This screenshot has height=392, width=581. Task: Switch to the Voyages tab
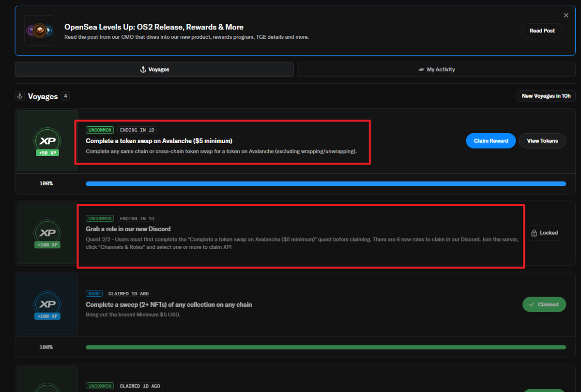[x=154, y=70]
